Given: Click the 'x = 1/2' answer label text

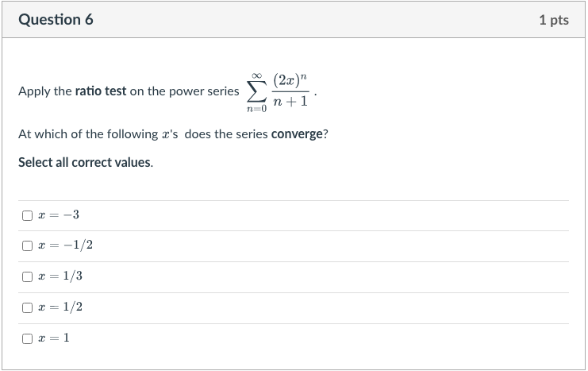Looking at the screenshot, I should click(x=60, y=307).
